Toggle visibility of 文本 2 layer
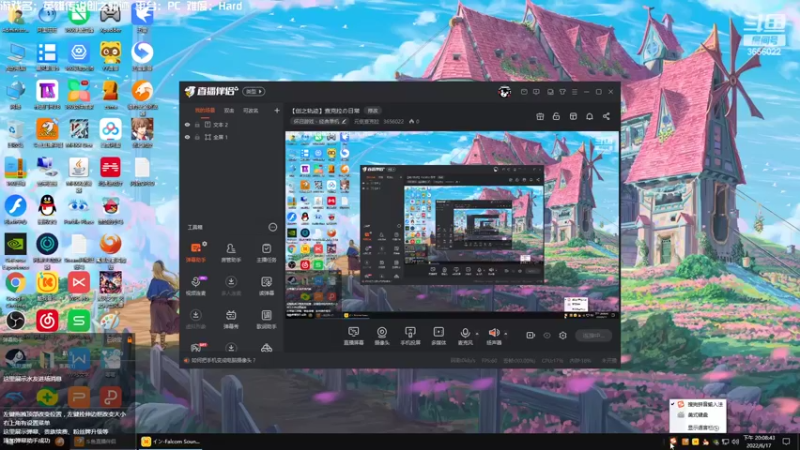 [x=187, y=124]
